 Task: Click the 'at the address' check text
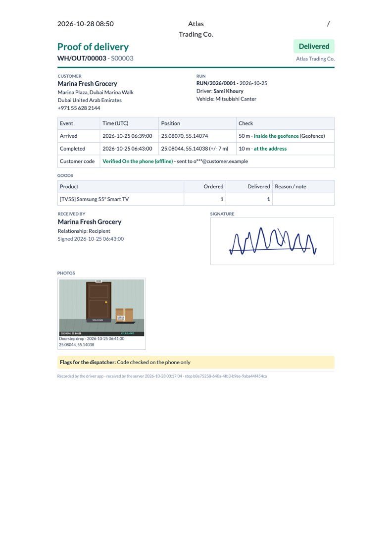coord(270,149)
